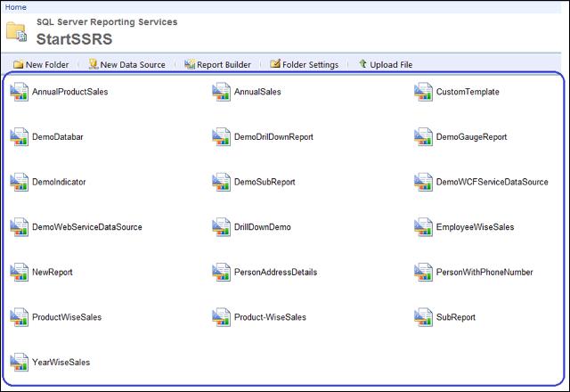The image size is (570, 392).
Task: Click the Upload File arrow icon
Action: (362, 63)
